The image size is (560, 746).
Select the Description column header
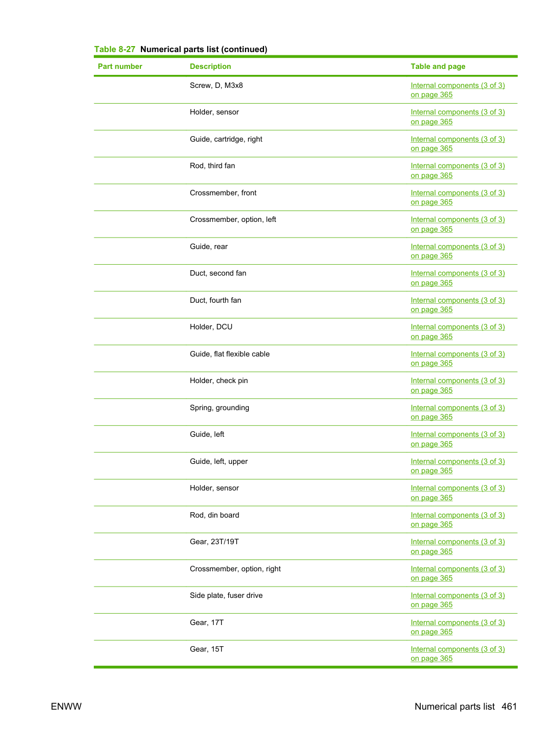tap(210, 66)
